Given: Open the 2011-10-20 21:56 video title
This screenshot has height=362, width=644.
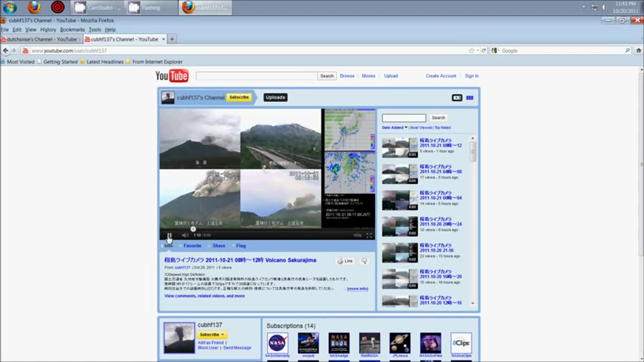Looking at the screenshot, I should pos(437,248).
